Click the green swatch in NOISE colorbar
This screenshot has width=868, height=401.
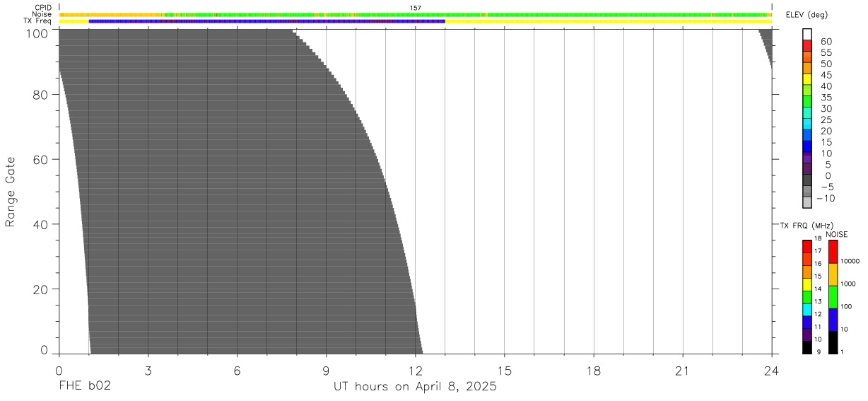click(x=833, y=297)
